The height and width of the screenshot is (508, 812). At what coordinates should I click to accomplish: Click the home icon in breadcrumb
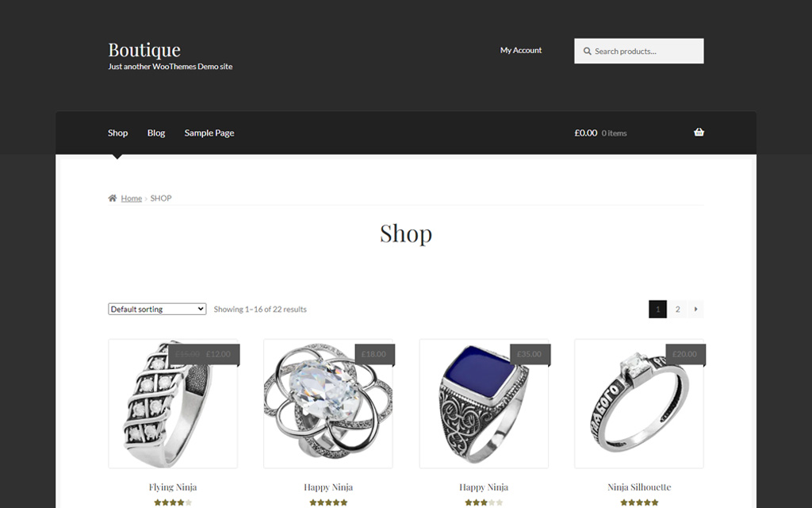(x=113, y=198)
